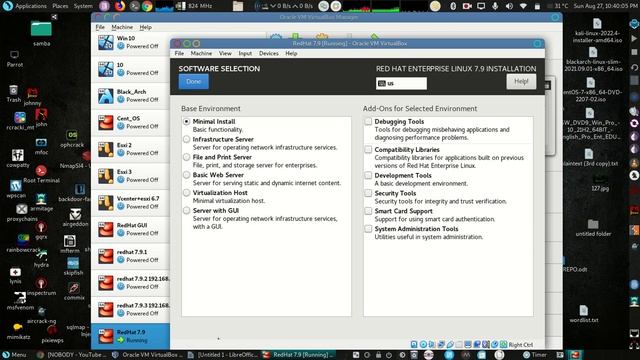Image resolution: width=640 pixels, height=360 pixels.
Task: Click Wi-Fi network icon in tray
Action: pyautogui.click(x=523, y=6)
